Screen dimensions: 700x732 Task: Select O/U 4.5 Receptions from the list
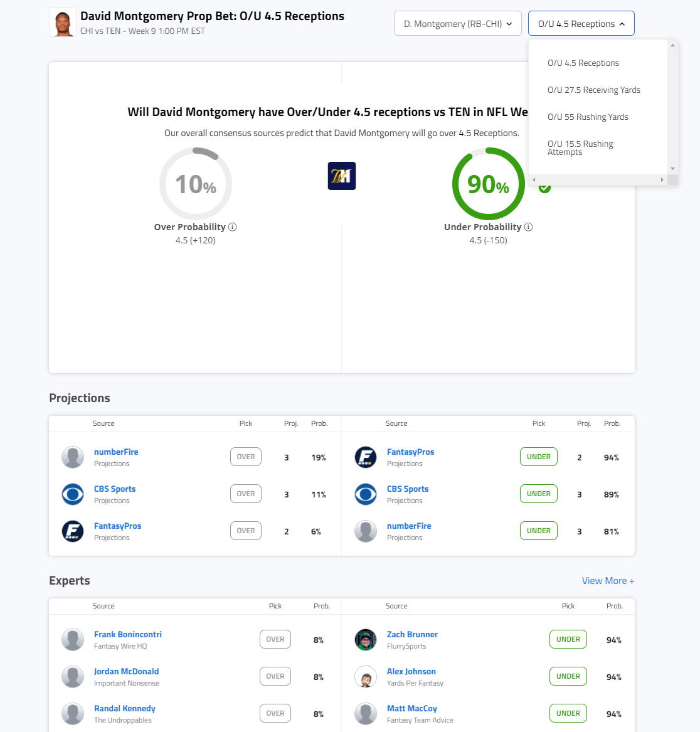pyautogui.click(x=583, y=63)
